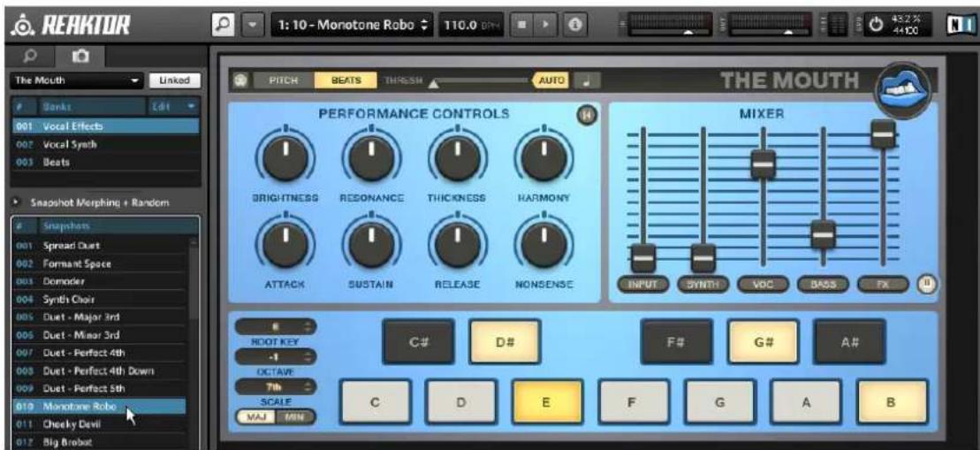Click the HARMONY knob
This screenshot has width=980, height=450.
click(543, 159)
